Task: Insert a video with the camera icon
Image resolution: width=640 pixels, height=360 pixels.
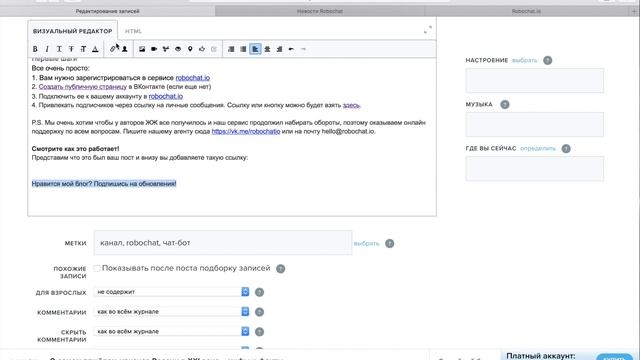Action: 154,49
